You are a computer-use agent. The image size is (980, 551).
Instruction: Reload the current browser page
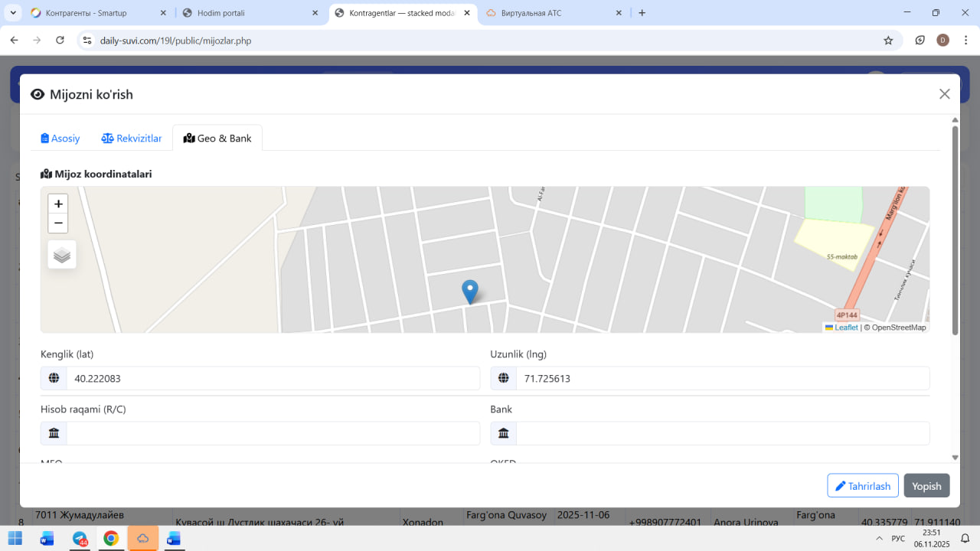(x=60, y=41)
